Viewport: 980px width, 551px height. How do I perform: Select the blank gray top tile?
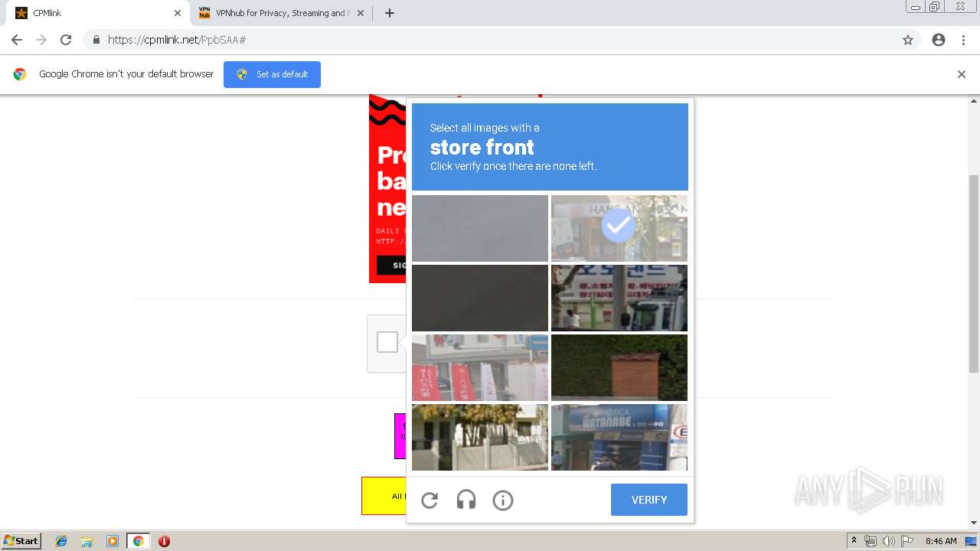[x=480, y=228]
